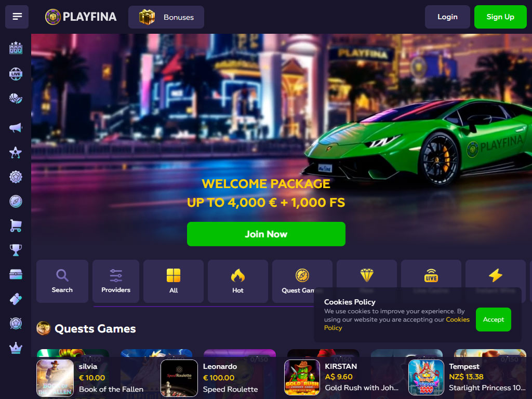The height and width of the screenshot is (399, 532).
Task: Open the treasure chest sidebar icon
Action: [16, 274]
